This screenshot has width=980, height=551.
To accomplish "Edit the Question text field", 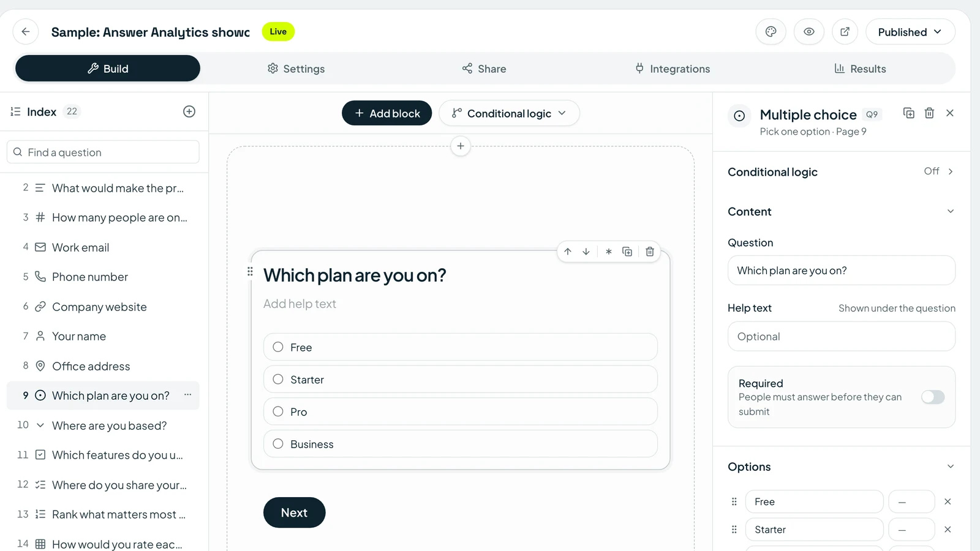I will pos(841,271).
